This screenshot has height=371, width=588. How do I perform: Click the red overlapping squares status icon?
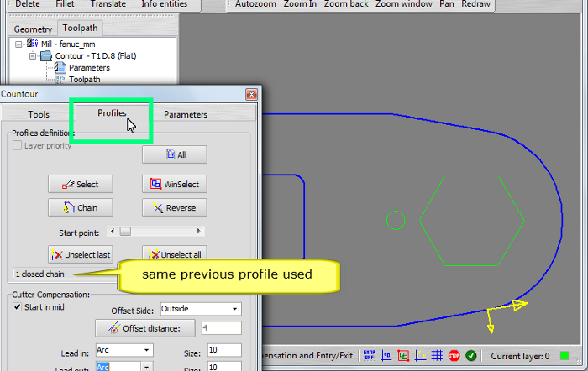403,355
